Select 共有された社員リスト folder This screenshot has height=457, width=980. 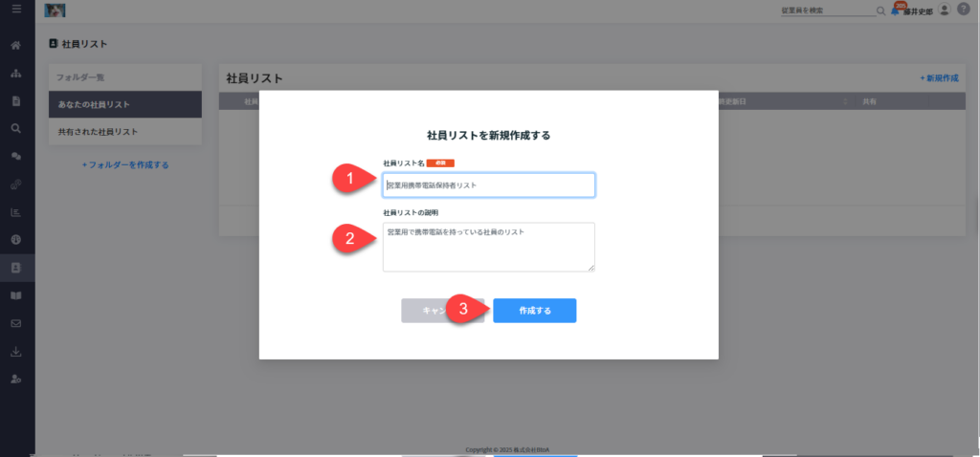pyautogui.click(x=125, y=132)
